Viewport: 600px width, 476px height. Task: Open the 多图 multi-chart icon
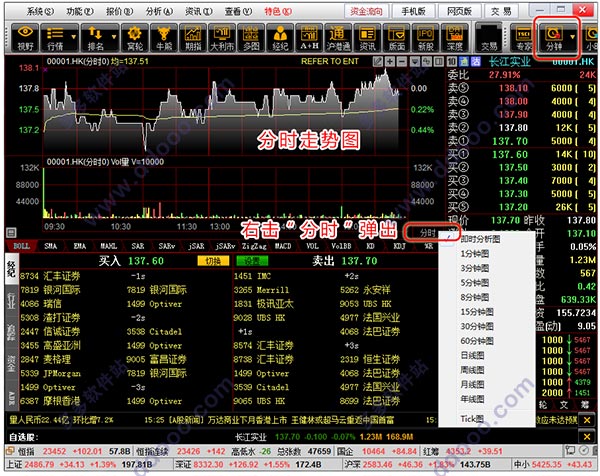pos(251,37)
